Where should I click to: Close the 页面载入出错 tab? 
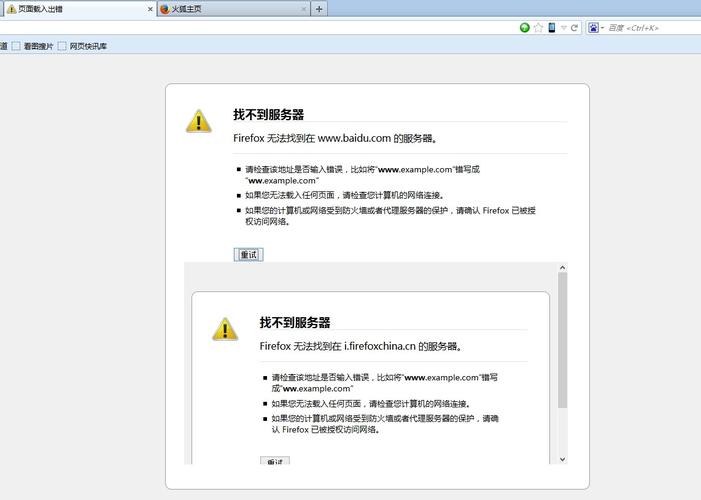tap(150, 9)
